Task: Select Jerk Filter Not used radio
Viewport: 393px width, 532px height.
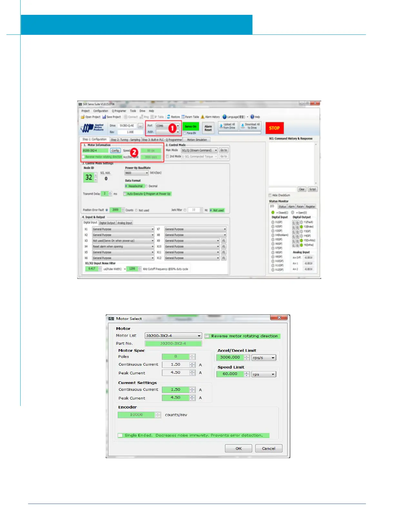Action: point(211,211)
